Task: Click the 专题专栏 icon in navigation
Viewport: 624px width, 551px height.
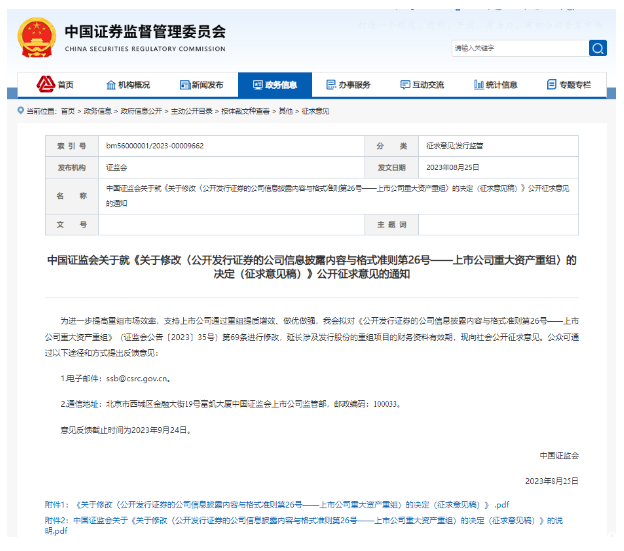Action: pos(549,85)
